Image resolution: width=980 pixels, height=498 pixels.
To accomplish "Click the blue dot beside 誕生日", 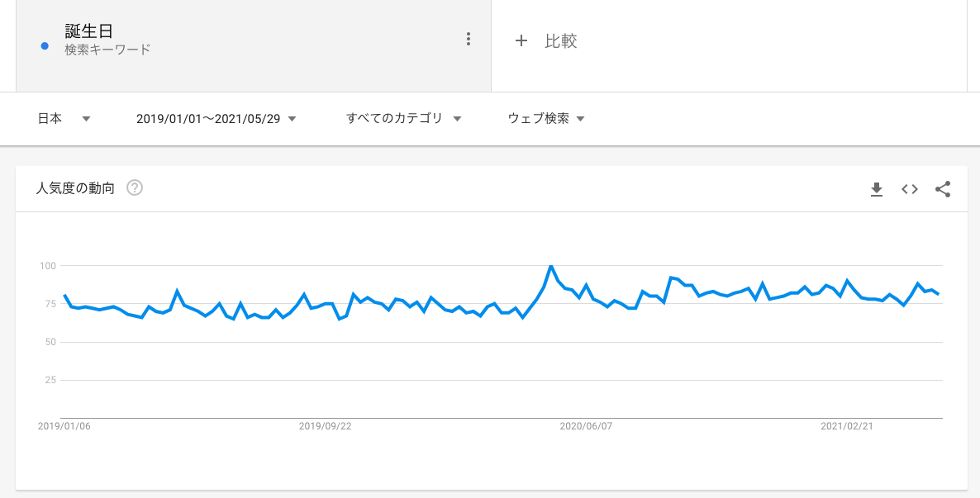I will [45, 45].
